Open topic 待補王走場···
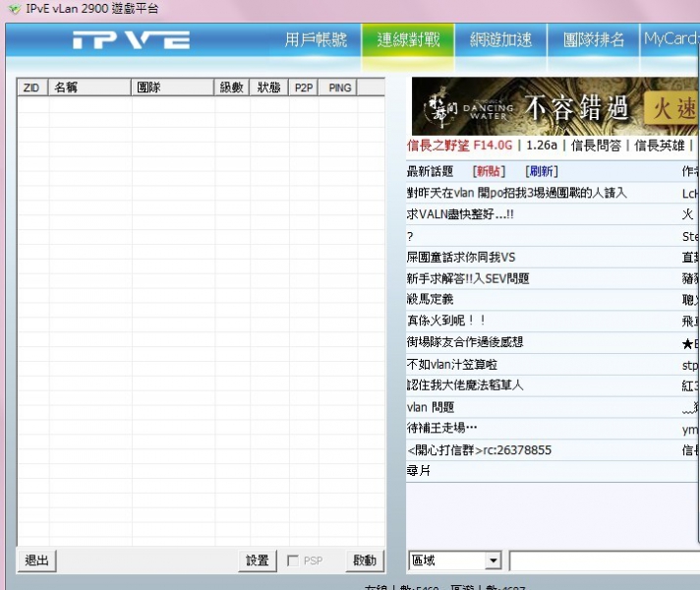700x590 pixels. click(442, 428)
